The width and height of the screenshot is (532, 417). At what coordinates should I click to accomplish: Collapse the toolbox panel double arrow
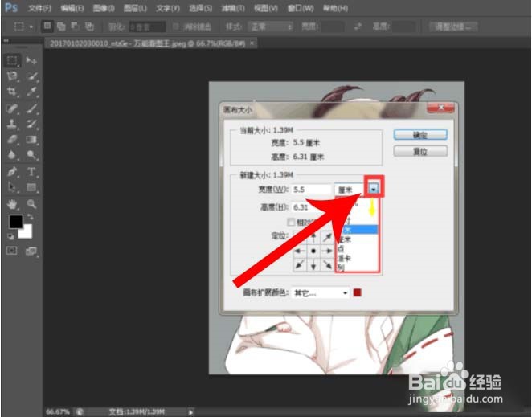tap(6, 40)
